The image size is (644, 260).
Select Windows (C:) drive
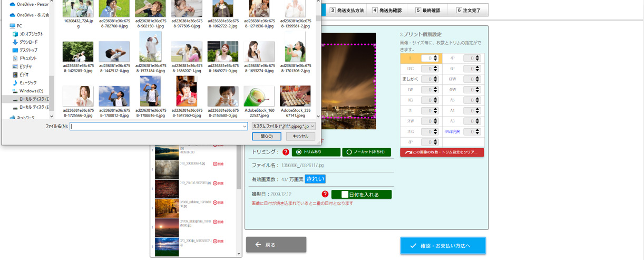[31, 91]
